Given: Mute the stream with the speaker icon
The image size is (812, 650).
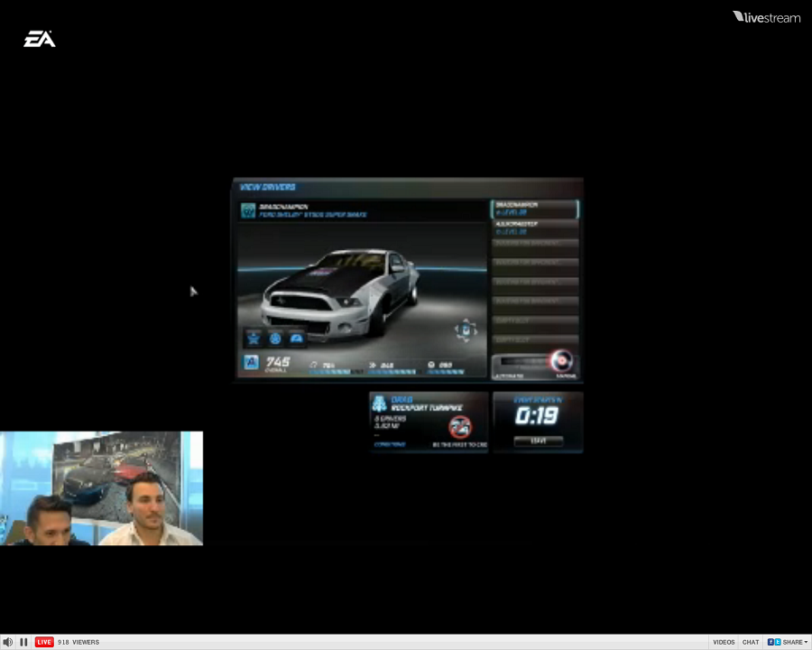Looking at the screenshot, I should [8, 642].
